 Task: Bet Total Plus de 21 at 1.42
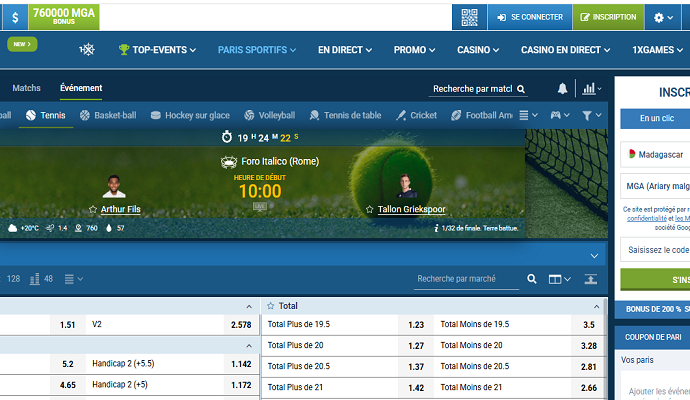tap(415, 388)
